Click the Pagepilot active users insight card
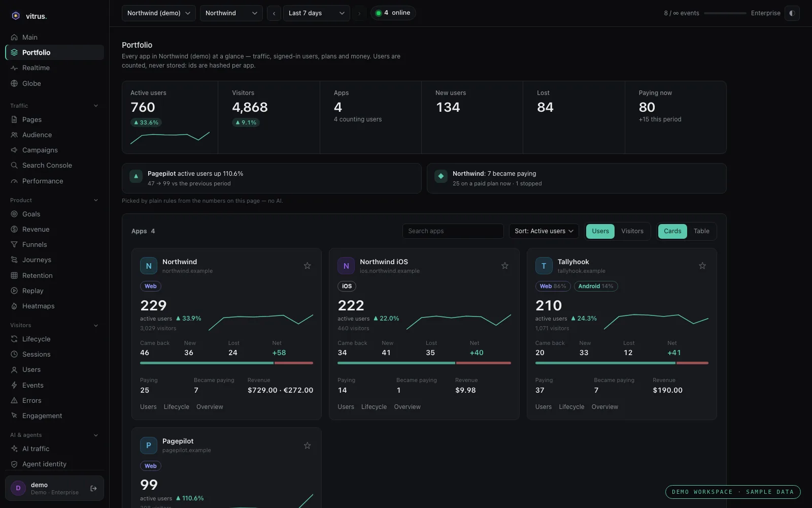This screenshot has height=508, width=812. (272, 178)
